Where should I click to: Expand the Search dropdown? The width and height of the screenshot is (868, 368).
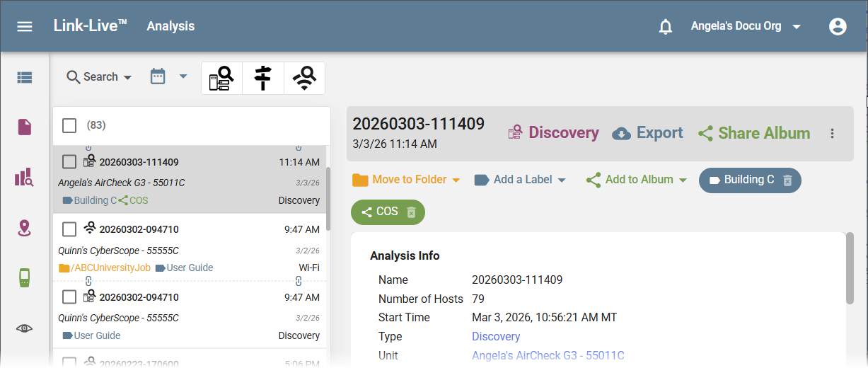coord(99,77)
